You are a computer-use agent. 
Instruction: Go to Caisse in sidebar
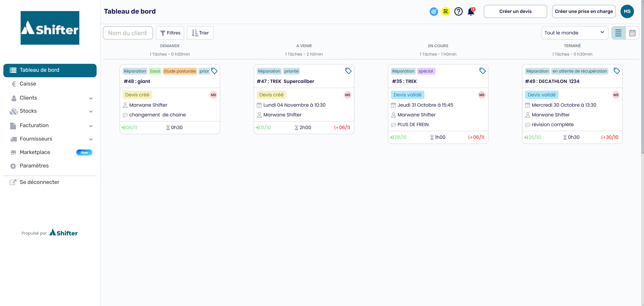tap(28, 84)
